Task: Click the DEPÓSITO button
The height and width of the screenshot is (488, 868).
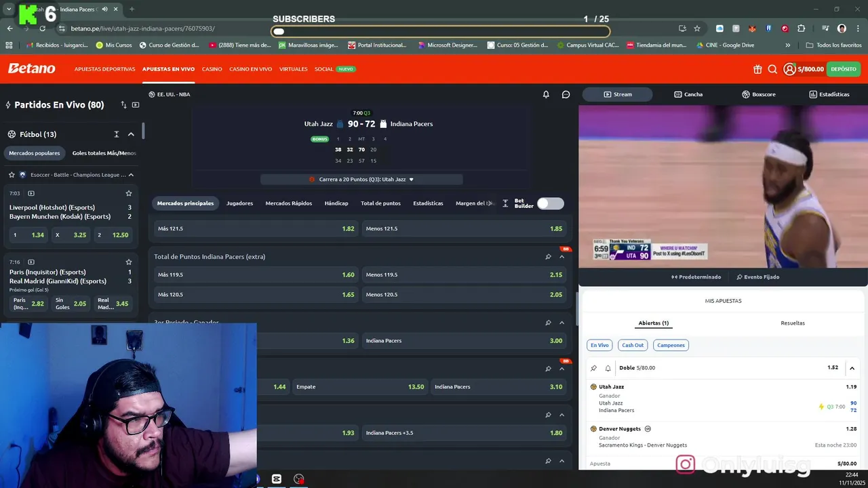Action: pyautogui.click(x=844, y=69)
